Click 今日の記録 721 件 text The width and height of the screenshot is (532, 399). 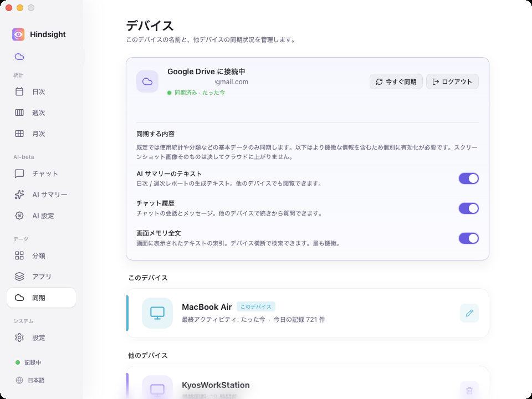coord(299,320)
